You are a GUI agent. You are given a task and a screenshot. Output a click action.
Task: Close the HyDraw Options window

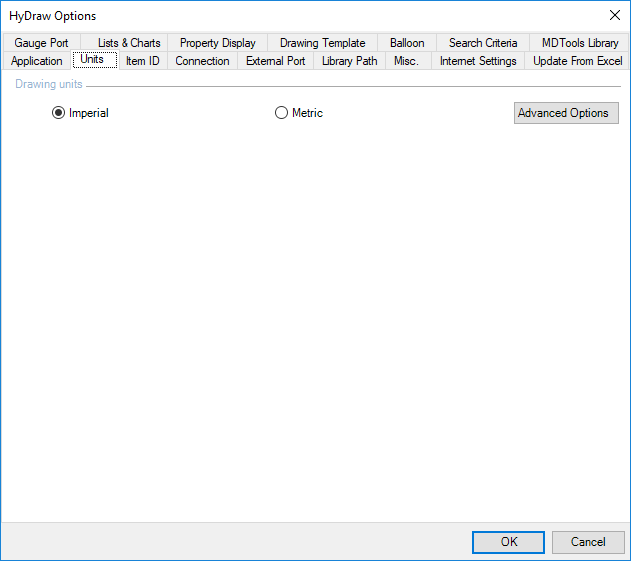pos(615,15)
